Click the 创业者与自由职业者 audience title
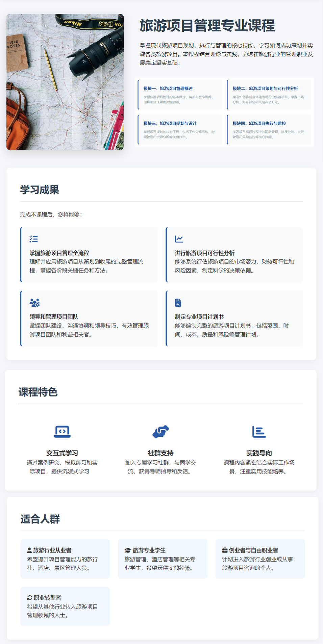 (x=253, y=550)
